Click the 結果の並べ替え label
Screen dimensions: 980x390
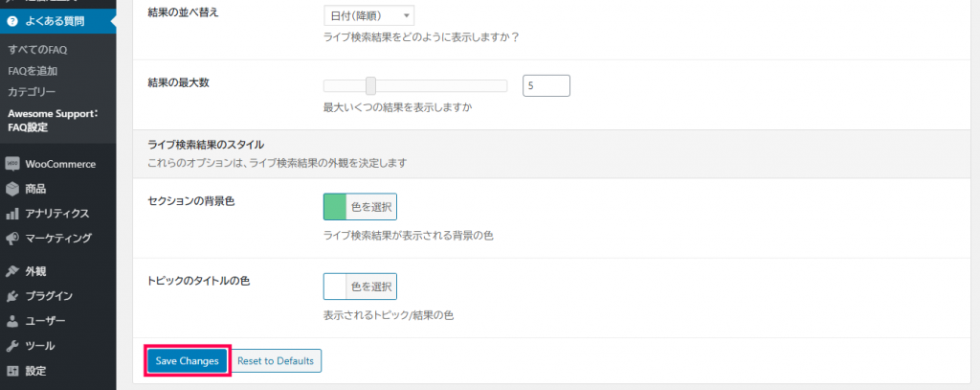coord(183,13)
